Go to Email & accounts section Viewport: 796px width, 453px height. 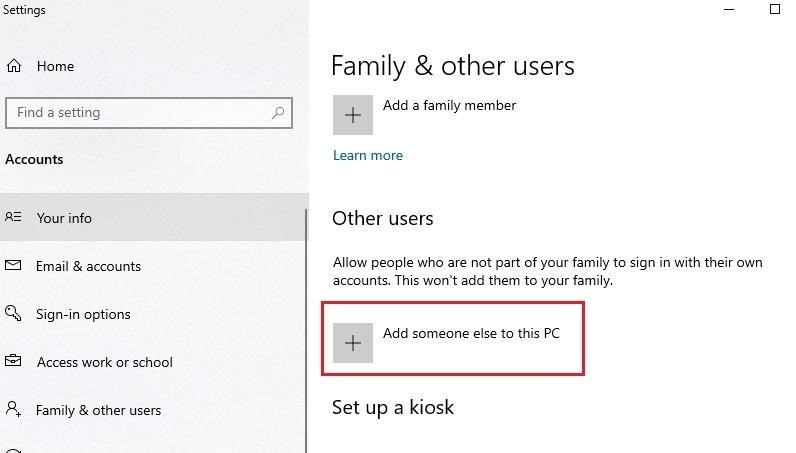[x=88, y=266]
